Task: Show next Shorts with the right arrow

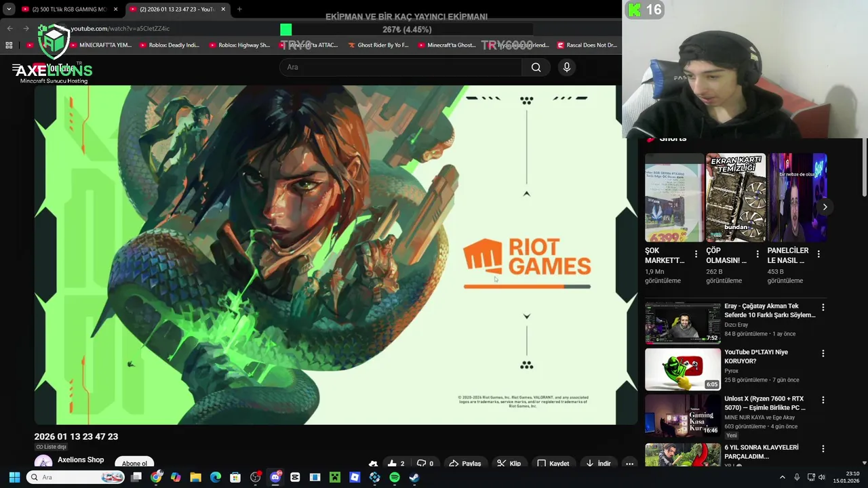Action: [825, 207]
